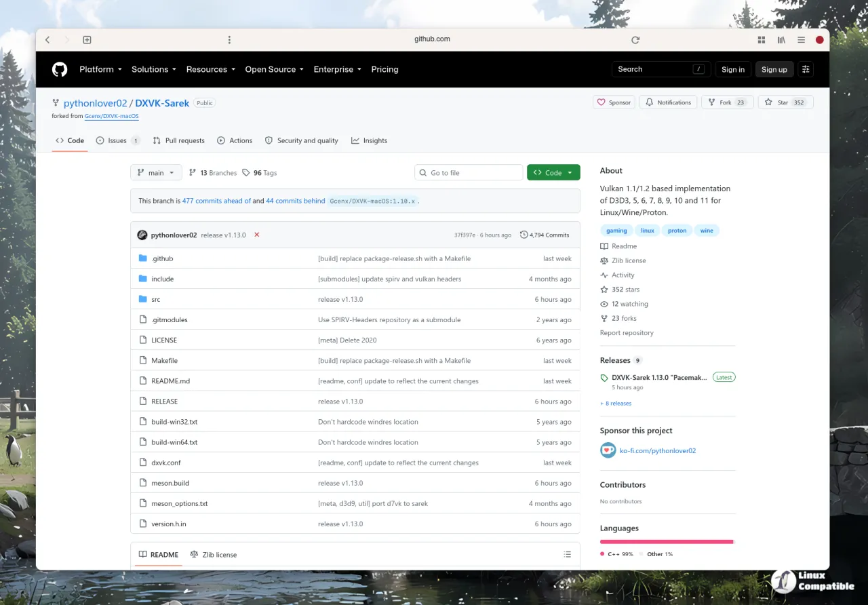Screen dimensions: 868x605
Task: Click the file icon for meson.build
Action: [143, 483]
